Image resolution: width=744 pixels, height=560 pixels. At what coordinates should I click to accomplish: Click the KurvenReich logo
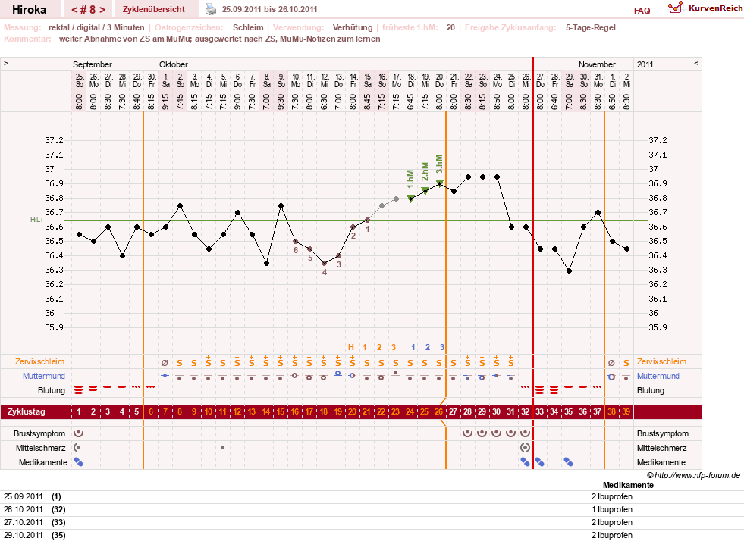[705, 8]
